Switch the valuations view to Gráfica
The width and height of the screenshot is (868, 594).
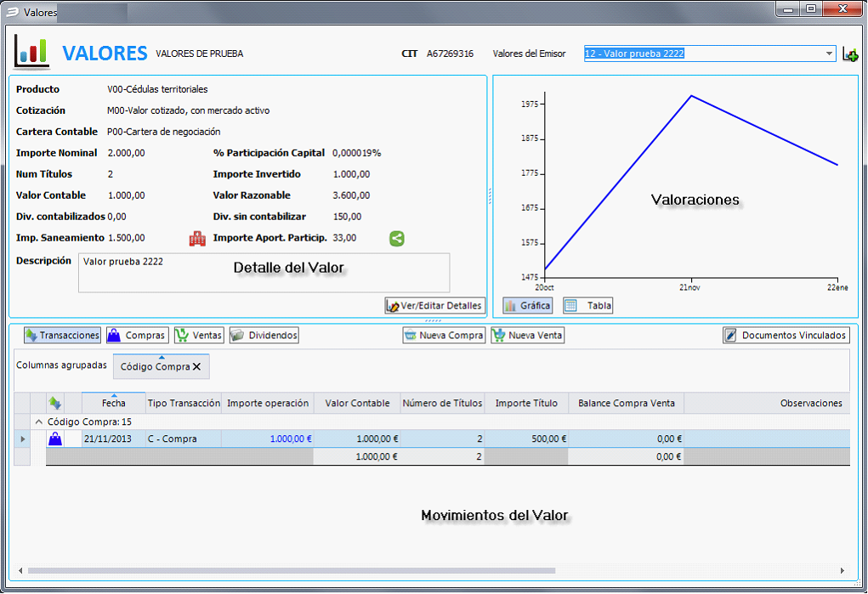pos(527,305)
